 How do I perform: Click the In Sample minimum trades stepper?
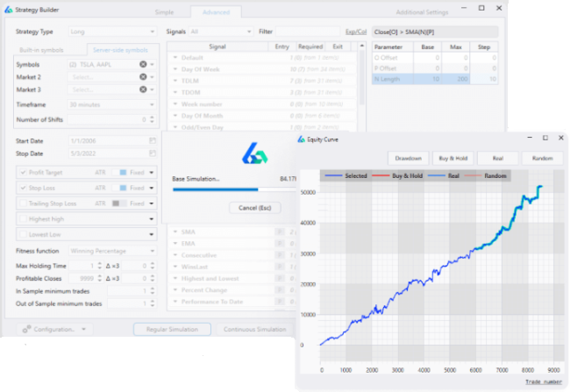(x=153, y=291)
